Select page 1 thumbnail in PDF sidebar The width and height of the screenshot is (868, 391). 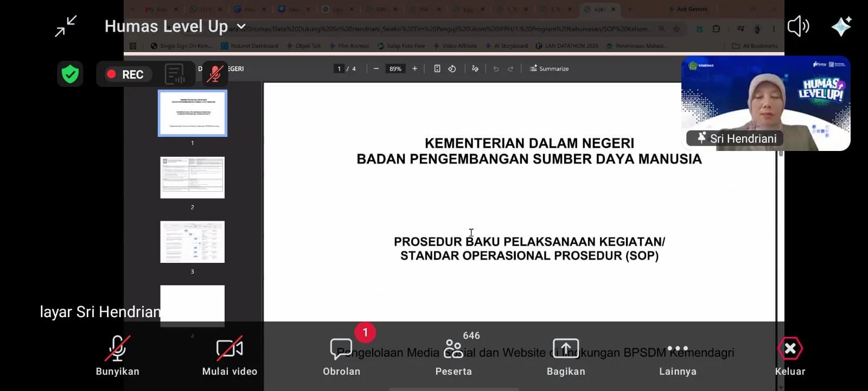pyautogui.click(x=193, y=113)
